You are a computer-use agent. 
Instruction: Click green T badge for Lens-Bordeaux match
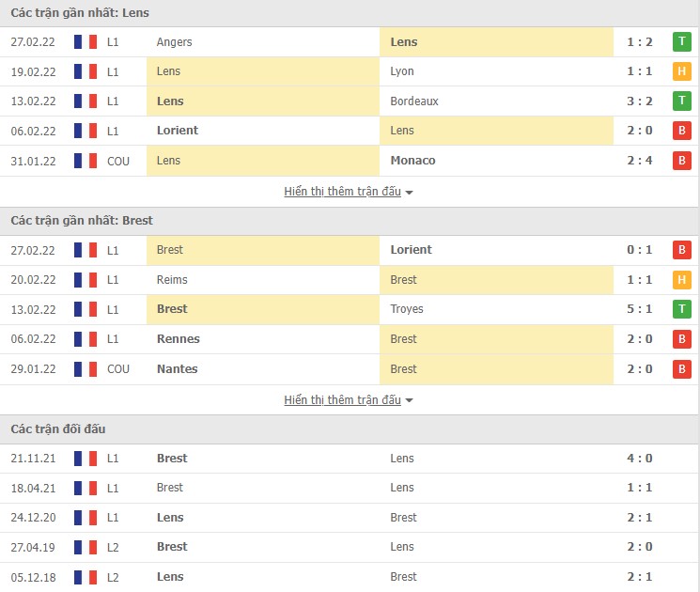[682, 101]
